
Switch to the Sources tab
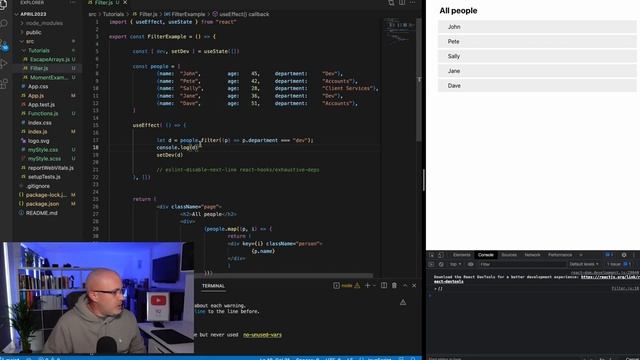(509, 255)
